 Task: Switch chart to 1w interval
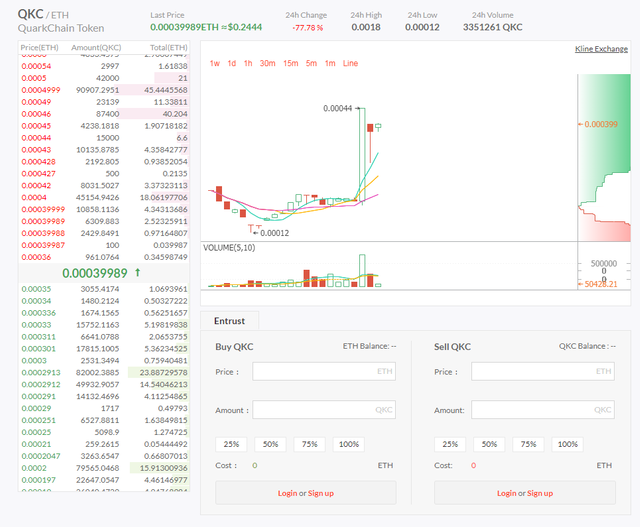tap(215, 63)
